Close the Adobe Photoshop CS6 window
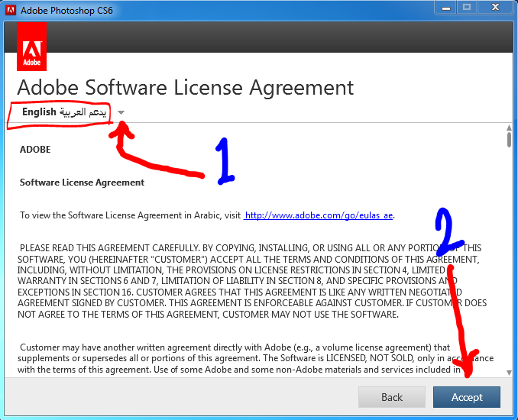 (495, 8)
